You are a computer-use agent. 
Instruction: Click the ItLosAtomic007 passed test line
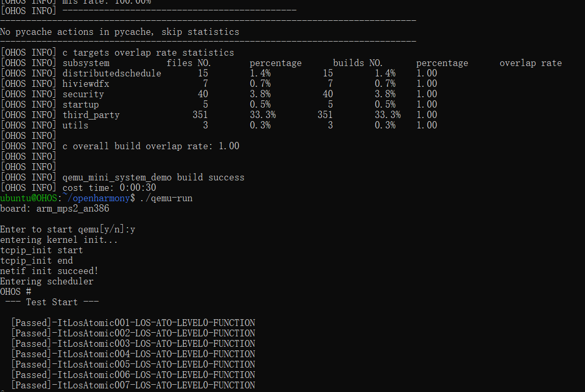133,385
